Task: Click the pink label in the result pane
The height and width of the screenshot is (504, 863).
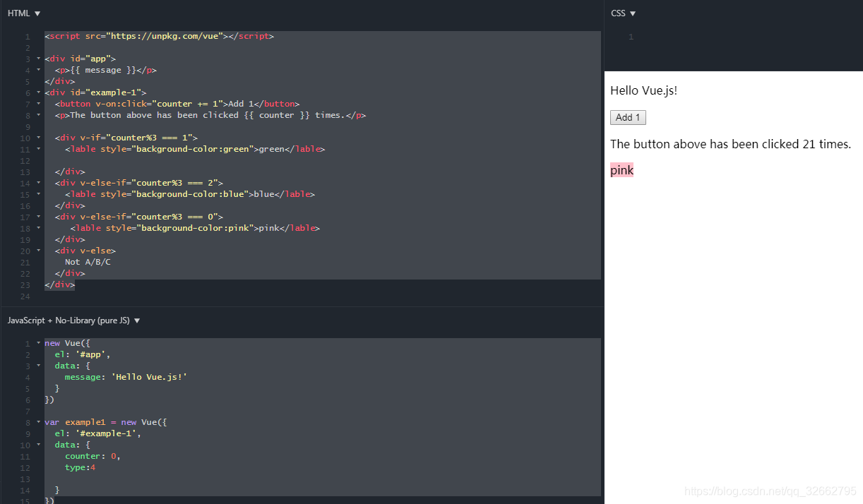Action: click(x=621, y=170)
